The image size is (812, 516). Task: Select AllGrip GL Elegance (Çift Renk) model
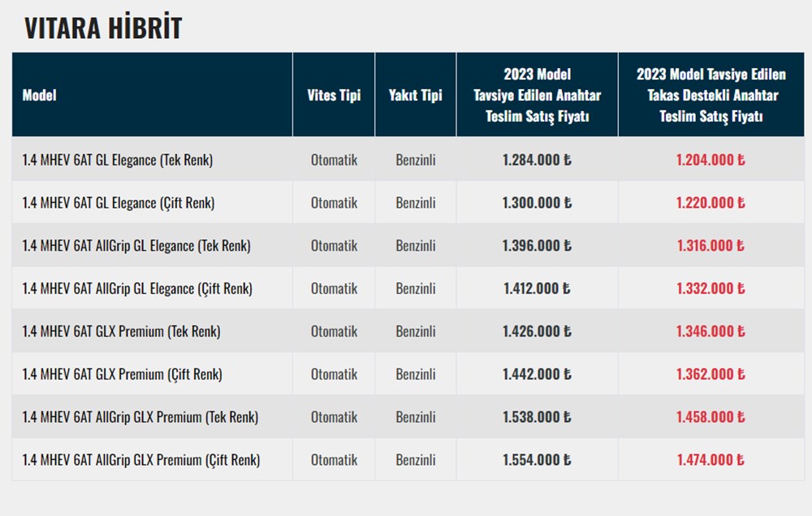click(x=137, y=289)
